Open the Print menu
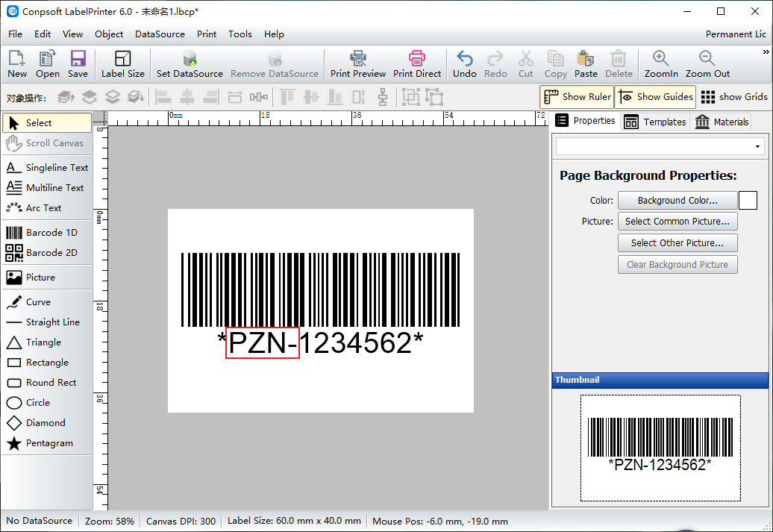Screen dimensions: 773x532 207,34
